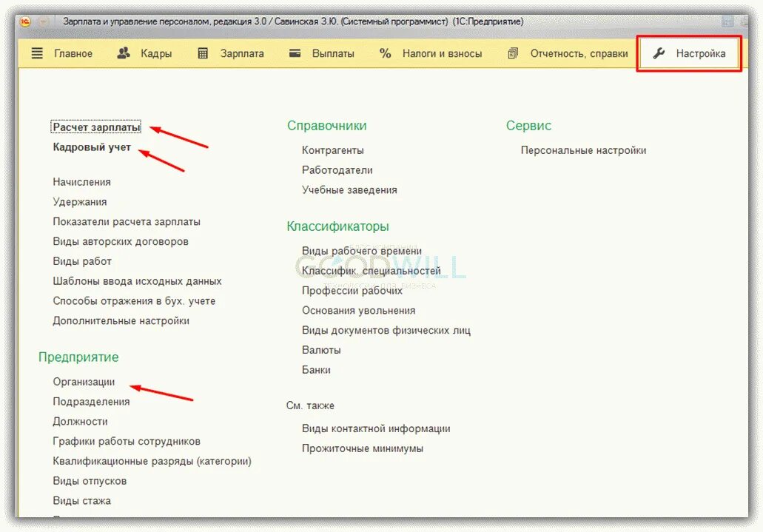Open Показатели расчета зарплаты

click(x=127, y=221)
